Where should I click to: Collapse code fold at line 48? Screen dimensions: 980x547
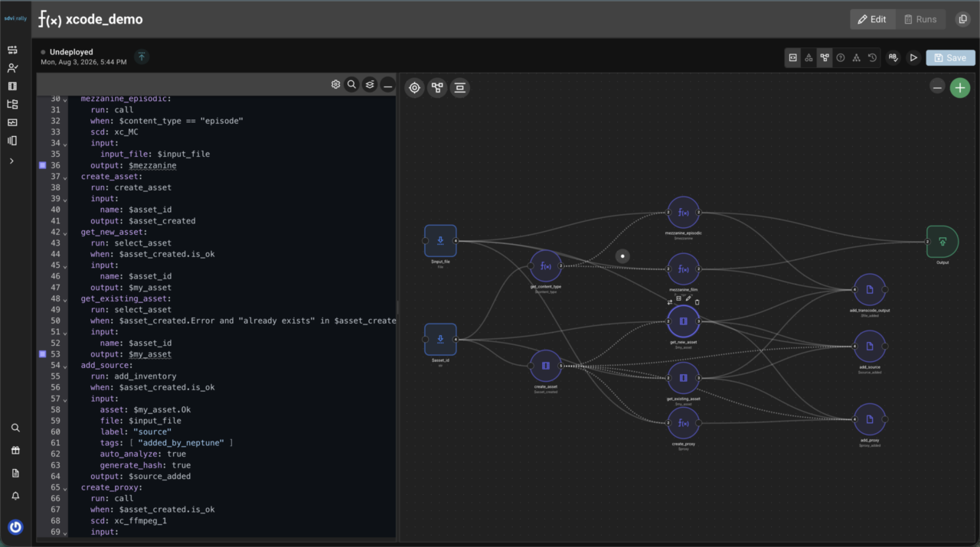65,299
